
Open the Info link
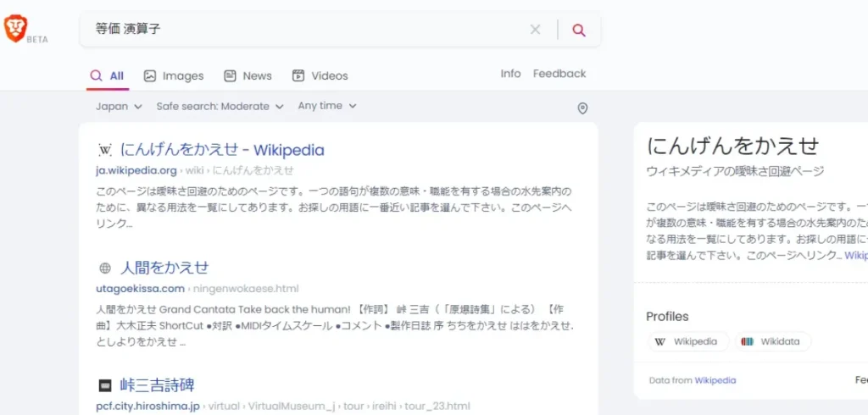(510, 74)
